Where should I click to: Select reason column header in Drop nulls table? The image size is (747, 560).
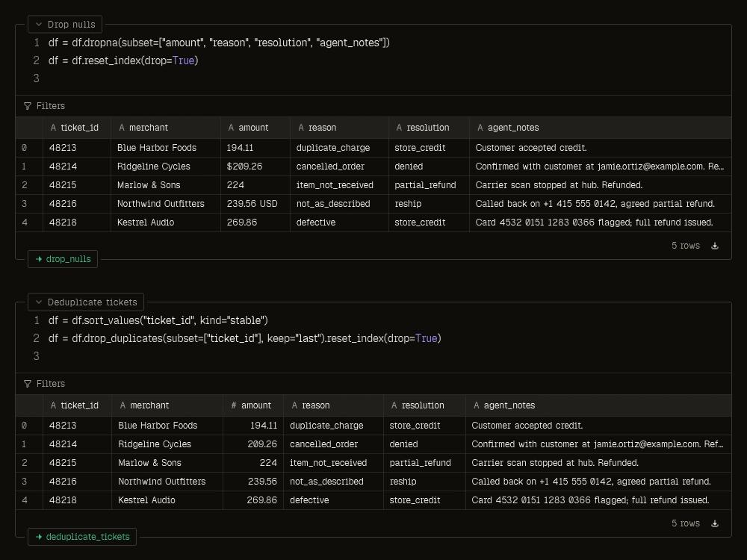point(339,128)
